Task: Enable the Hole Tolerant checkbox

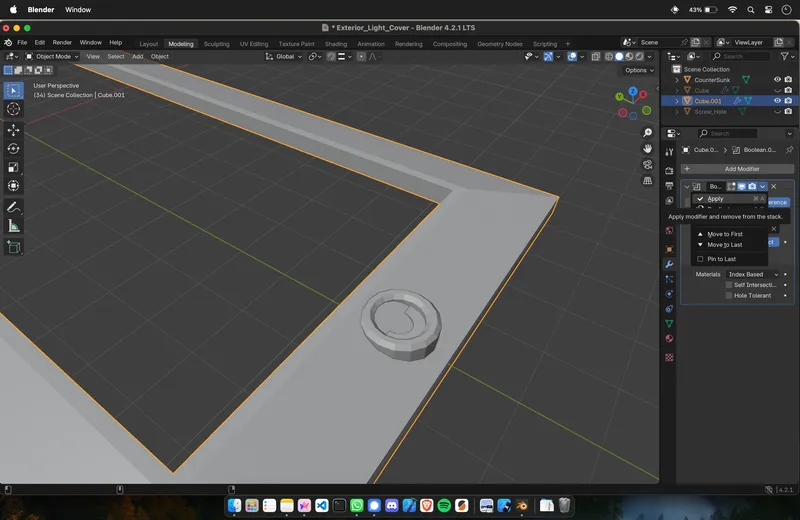Action: (x=728, y=296)
